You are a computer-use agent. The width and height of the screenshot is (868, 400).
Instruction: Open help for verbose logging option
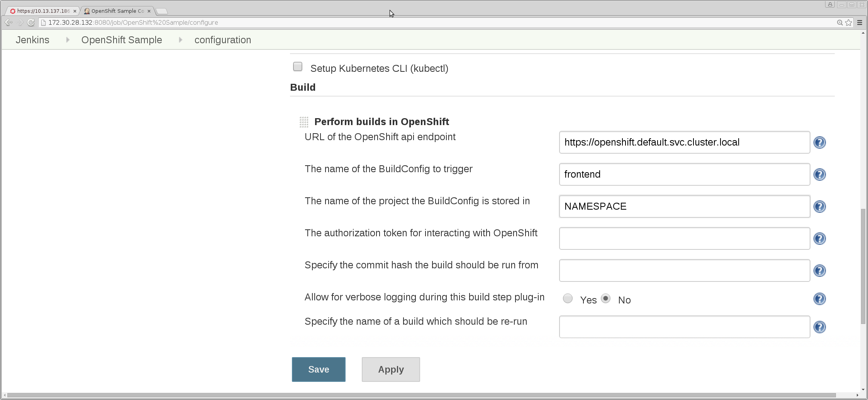(819, 299)
